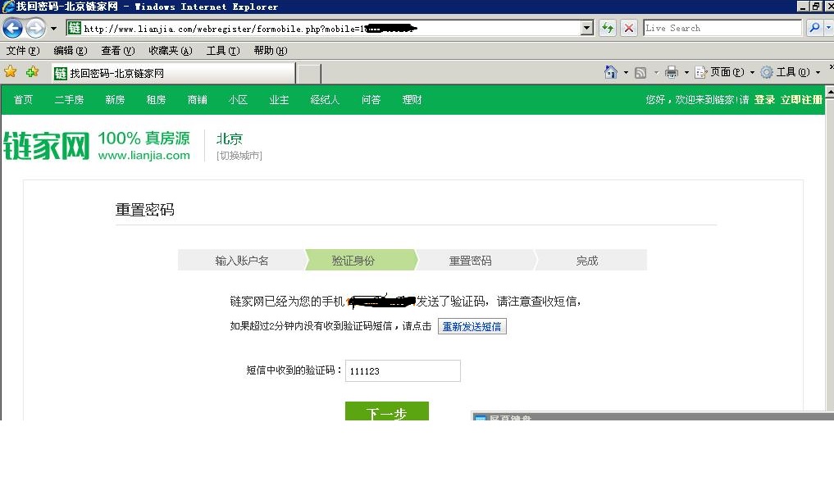The image size is (834, 504).
Task: Open the 页面(P) toolbar menu
Action: coord(724,72)
